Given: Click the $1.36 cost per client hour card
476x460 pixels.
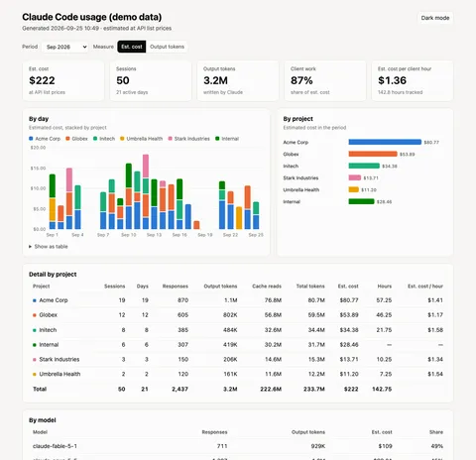Looking at the screenshot, I should click(x=413, y=80).
